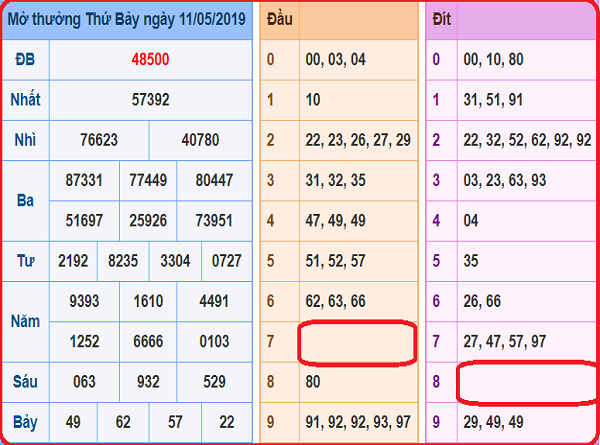This screenshot has width=600, height=445.
Task: Click fifth prize number 6666
Action: point(150,341)
